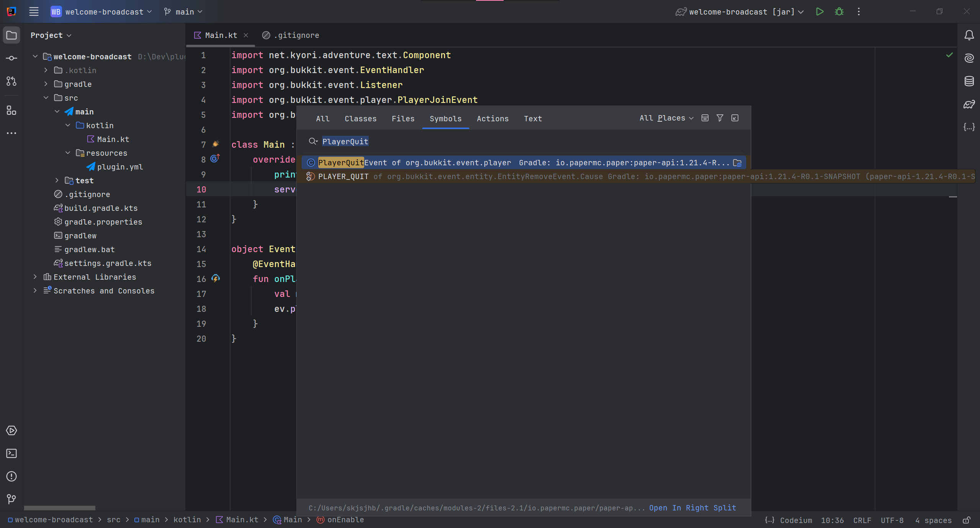980x528 pixels.
Task: Click the Debug bug icon
Action: click(839, 11)
